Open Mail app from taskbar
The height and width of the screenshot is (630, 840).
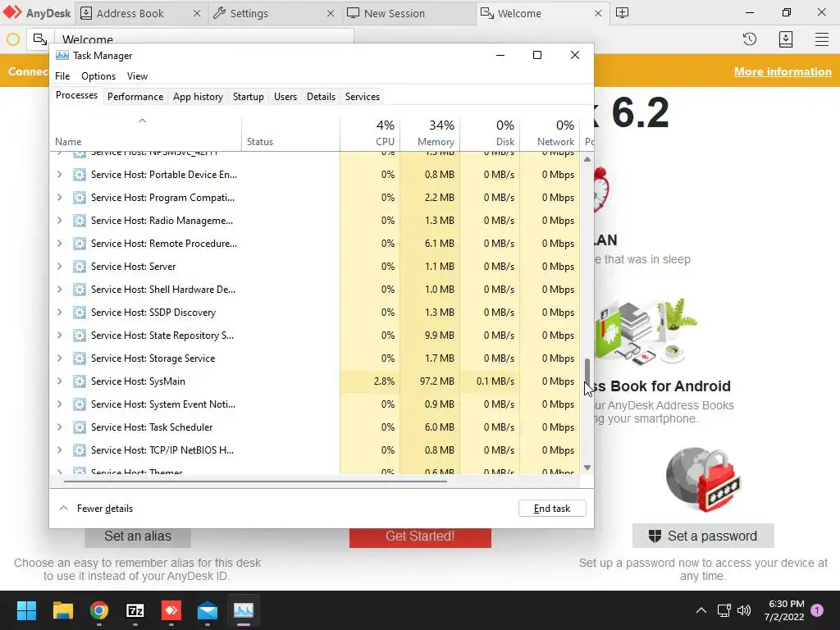(208, 610)
